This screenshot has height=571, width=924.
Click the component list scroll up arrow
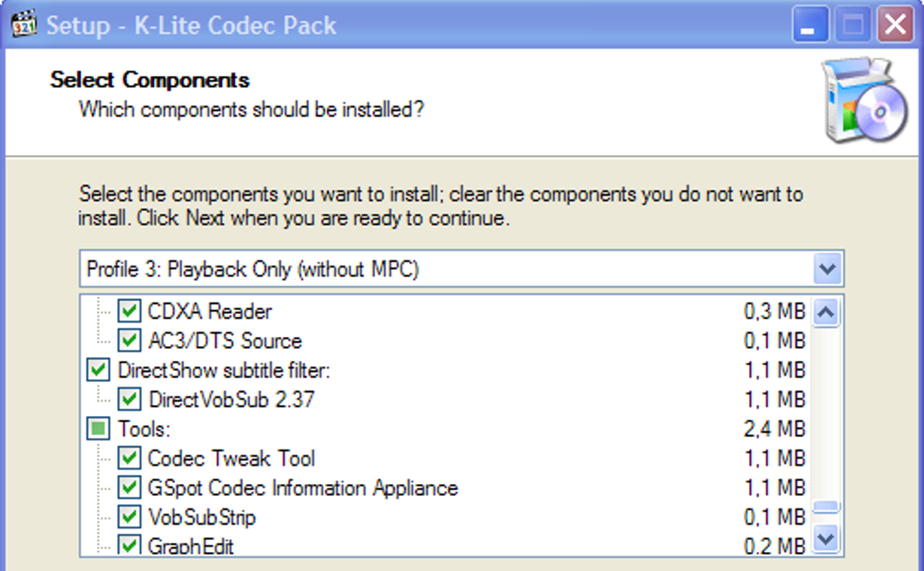tap(826, 312)
